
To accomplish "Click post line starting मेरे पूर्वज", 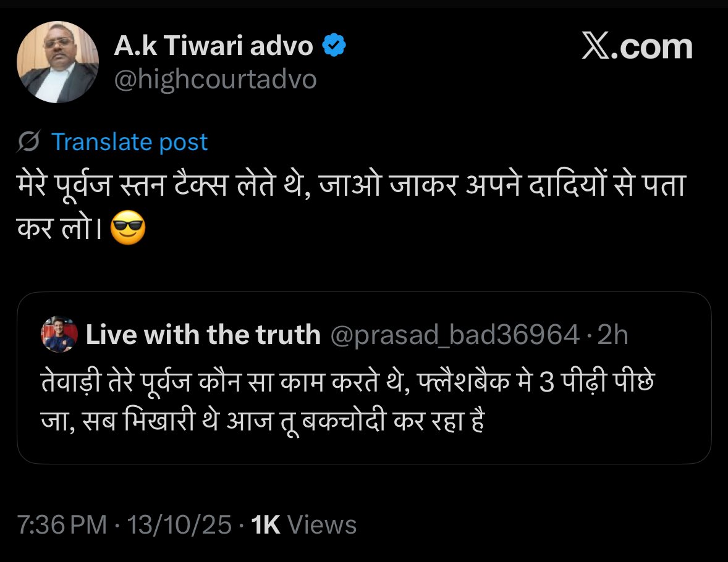I will [352, 185].
